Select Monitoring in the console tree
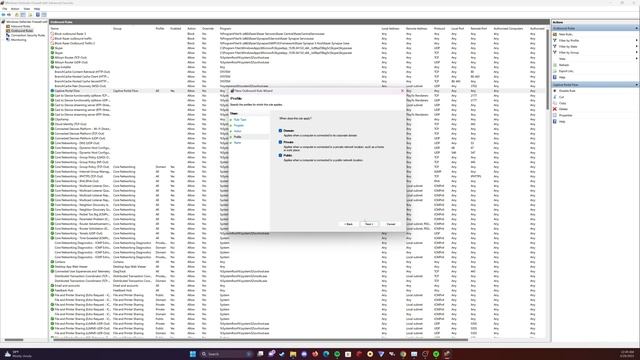 tap(18, 40)
